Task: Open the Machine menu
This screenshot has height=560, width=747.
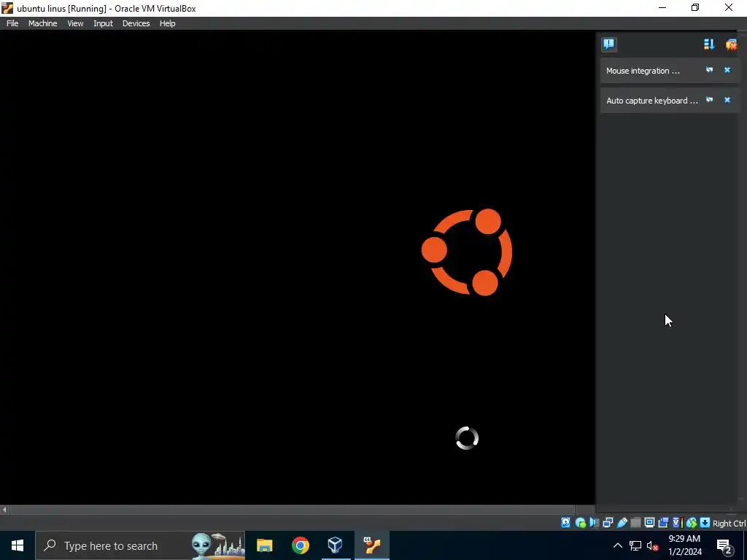Action: [43, 23]
